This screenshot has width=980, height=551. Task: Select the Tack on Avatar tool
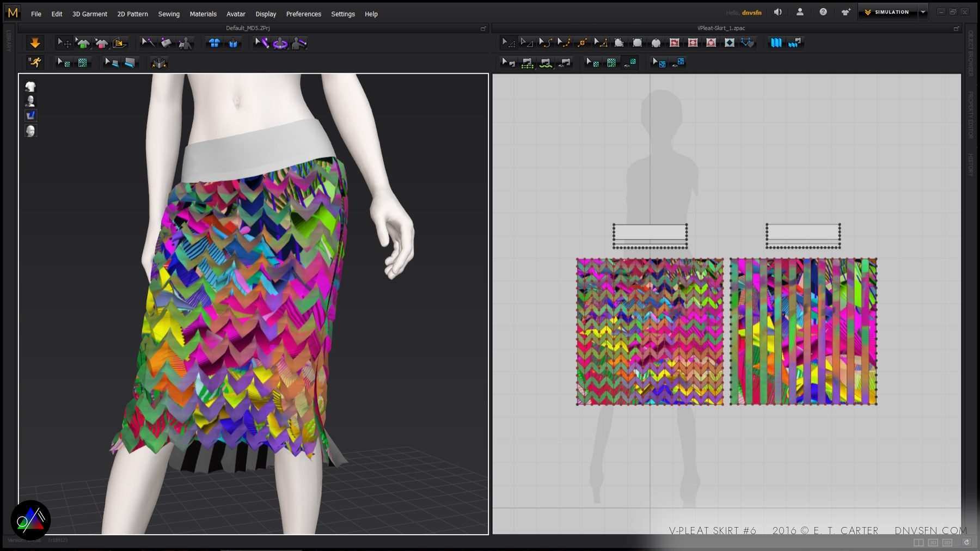click(185, 43)
